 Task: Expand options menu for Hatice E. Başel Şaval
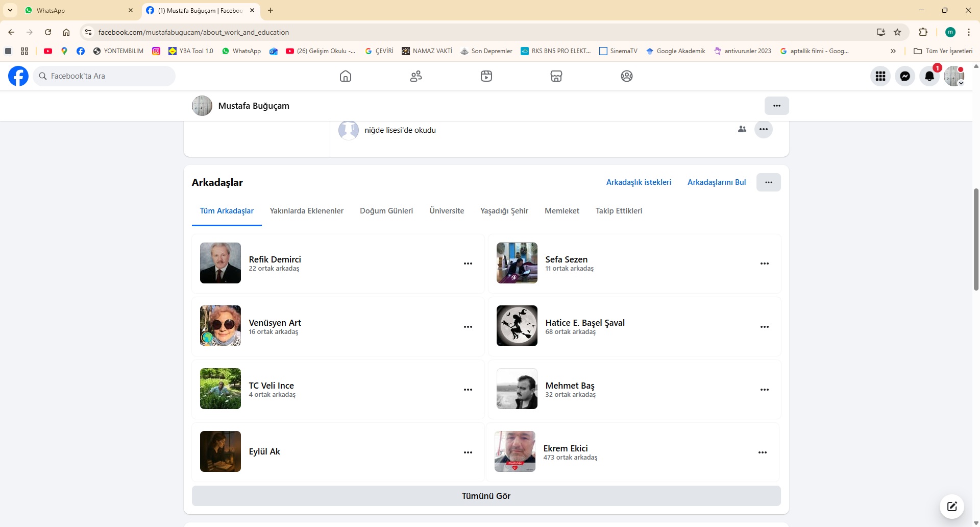[764, 327]
